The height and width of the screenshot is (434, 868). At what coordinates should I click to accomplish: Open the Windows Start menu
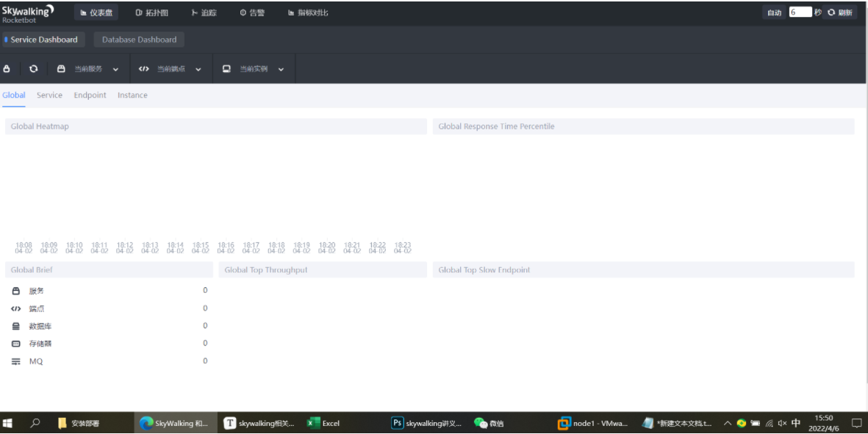[8, 423]
